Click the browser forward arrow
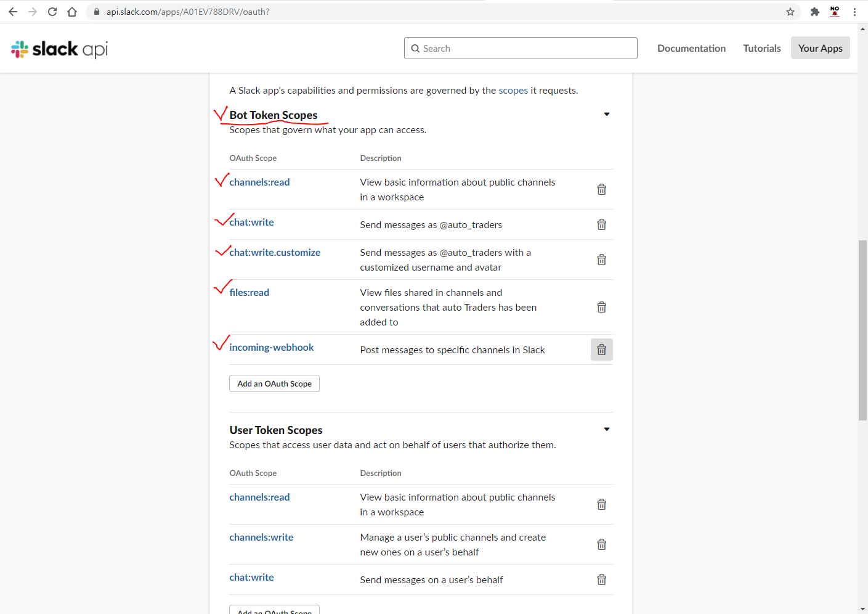 pos(33,12)
